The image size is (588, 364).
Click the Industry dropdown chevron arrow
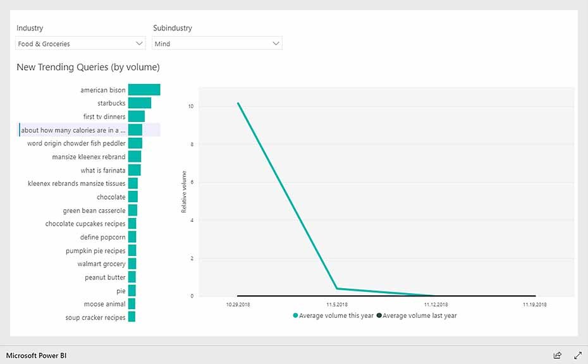click(x=140, y=44)
